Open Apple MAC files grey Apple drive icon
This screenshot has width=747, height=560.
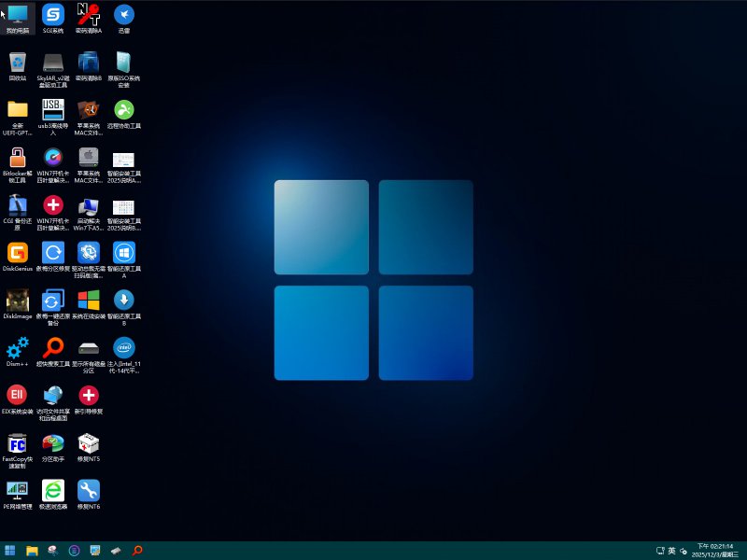[89, 165]
